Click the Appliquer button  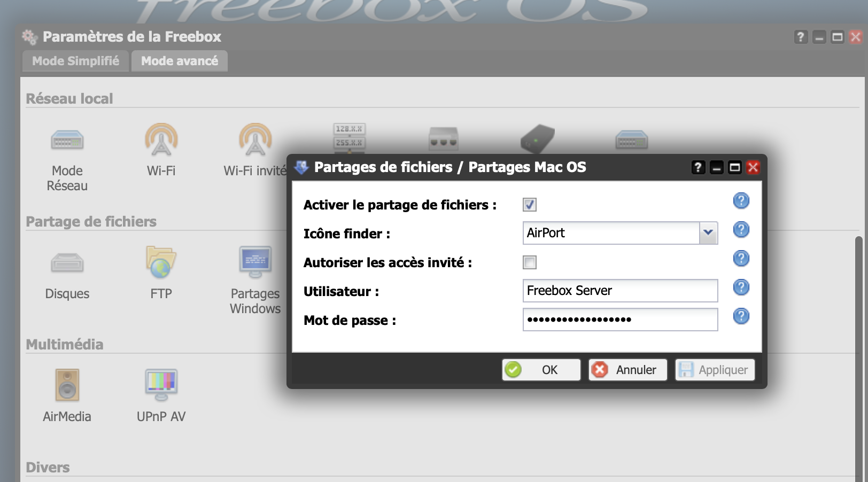click(715, 370)
